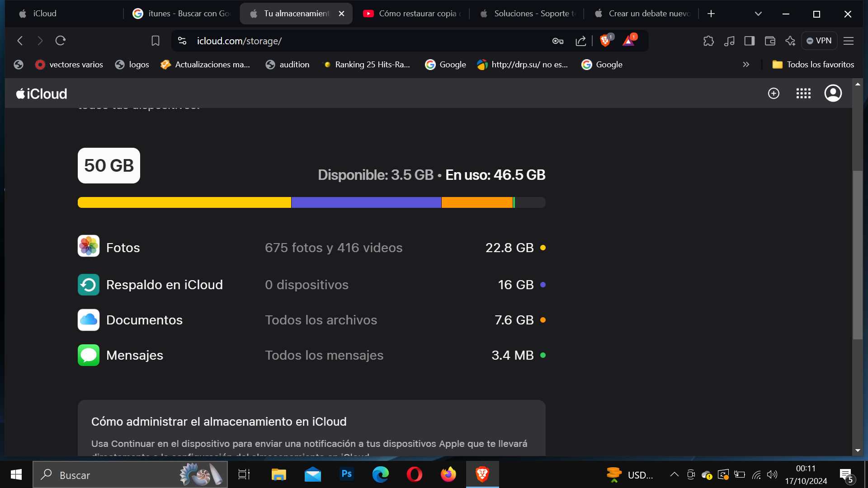Click the yellow Fotos storage bar segment
868x488 pixels.
pyautogui.click(x=184, y=202)
